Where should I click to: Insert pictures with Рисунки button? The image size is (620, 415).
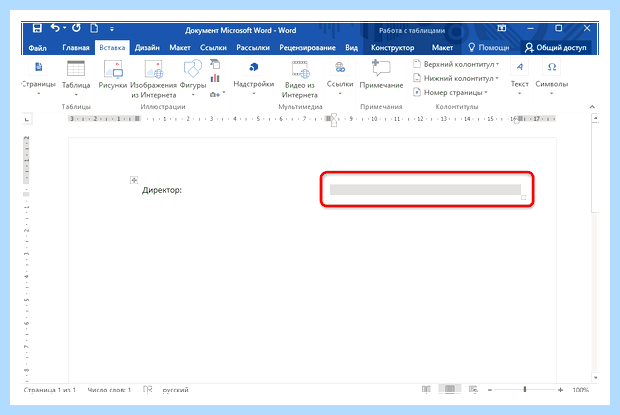pos(113,75)
